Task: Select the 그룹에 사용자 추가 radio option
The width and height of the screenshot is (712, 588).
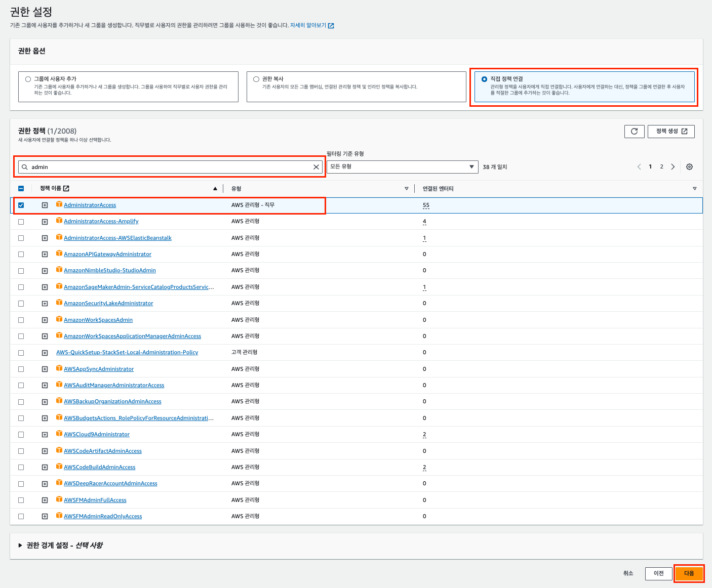Action: pyautogui.click(x=28, y=79)
